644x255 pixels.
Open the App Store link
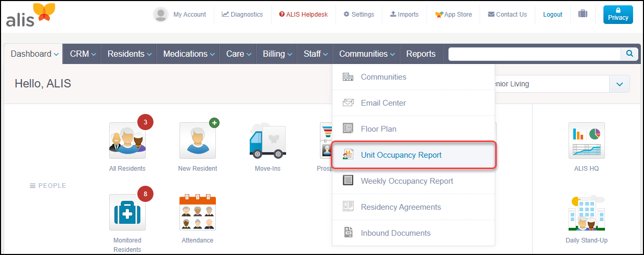click(x=453, y=15)
